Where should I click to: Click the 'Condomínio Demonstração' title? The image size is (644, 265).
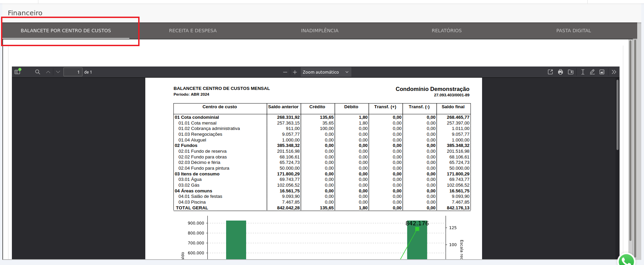432,89
